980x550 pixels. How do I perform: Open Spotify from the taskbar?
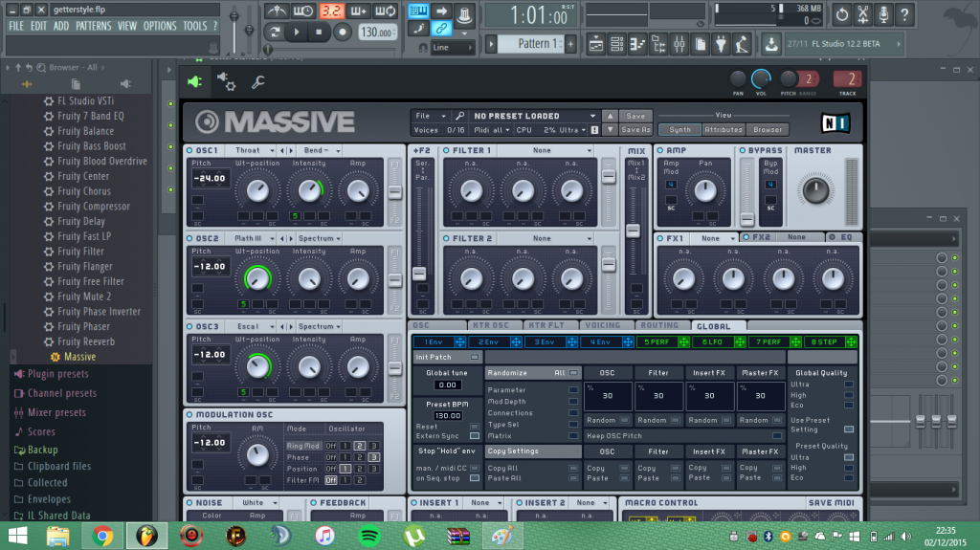click(369, 537)
